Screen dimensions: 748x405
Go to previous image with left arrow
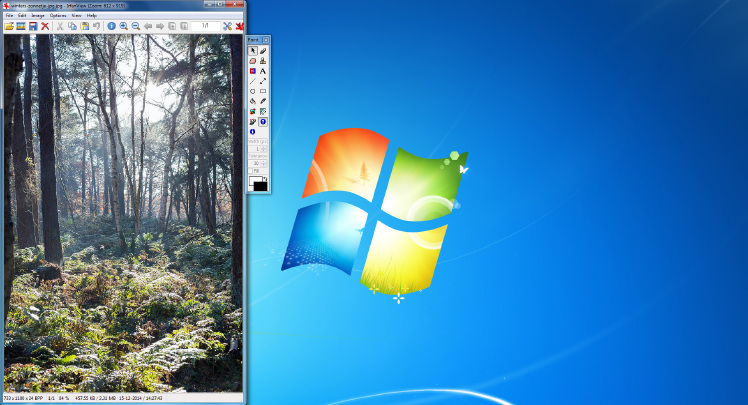pyautogui.click(x=148, y=26)
